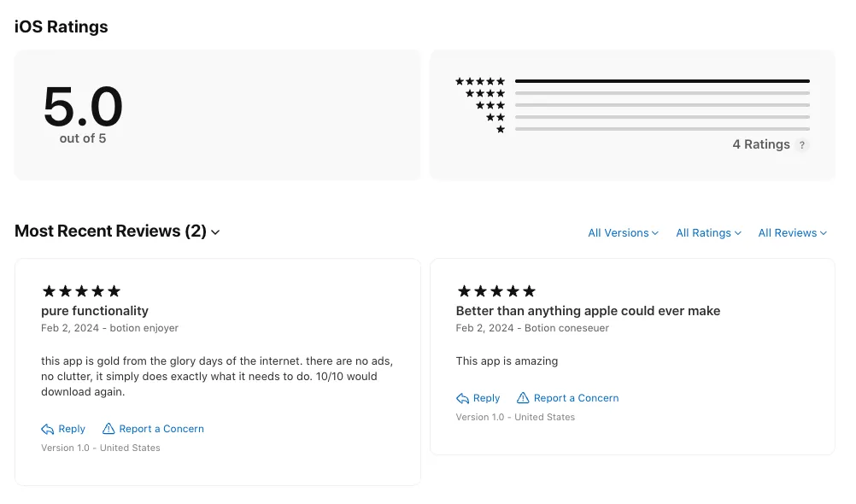
Task: Click reply arrow icon on Botion coneseuer's review
Action: point(462,399)
